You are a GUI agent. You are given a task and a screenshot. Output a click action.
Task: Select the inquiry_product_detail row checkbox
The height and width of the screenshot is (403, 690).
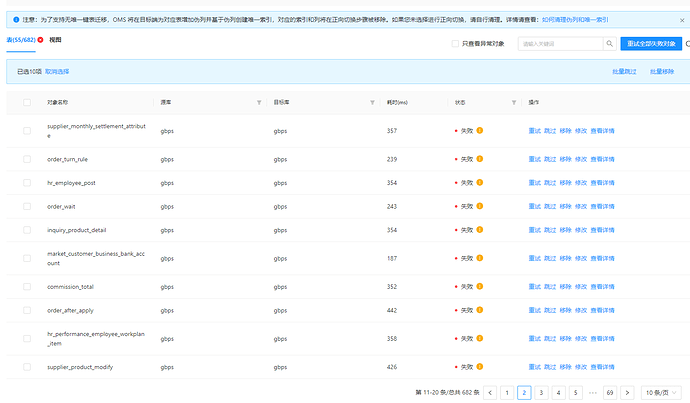tap(27, 230)
